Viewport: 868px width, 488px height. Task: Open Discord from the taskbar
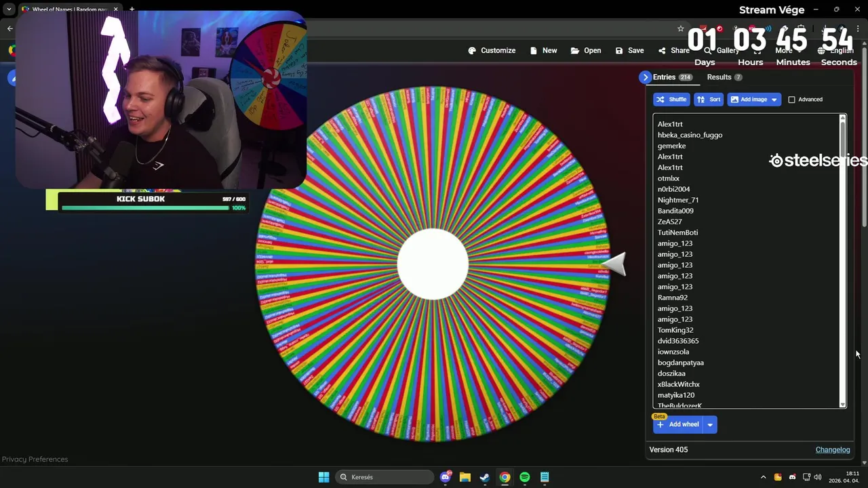[446, 477]
